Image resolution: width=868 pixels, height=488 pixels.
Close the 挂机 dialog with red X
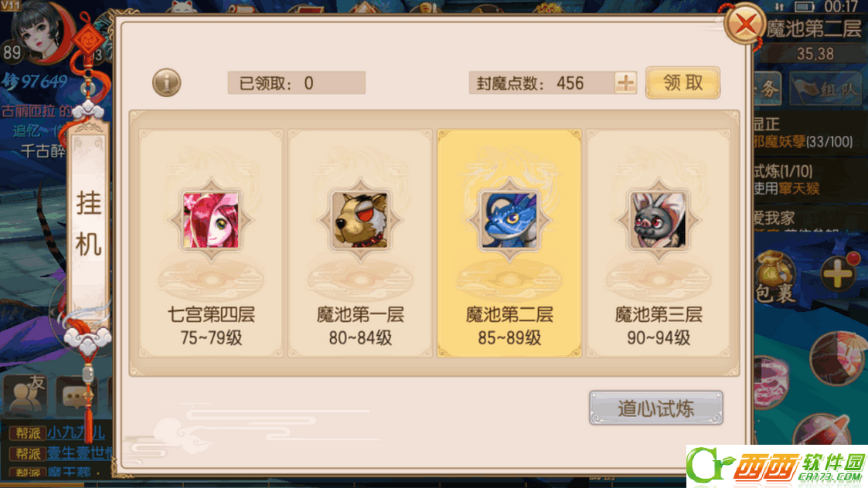coord(744,25)
